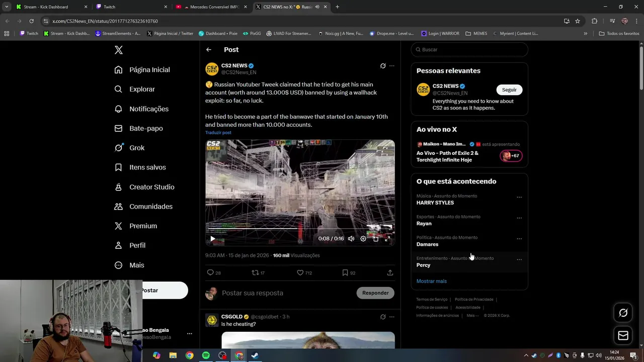
Task: Click the X logo home icon
Action: click(x=119, y=50)
